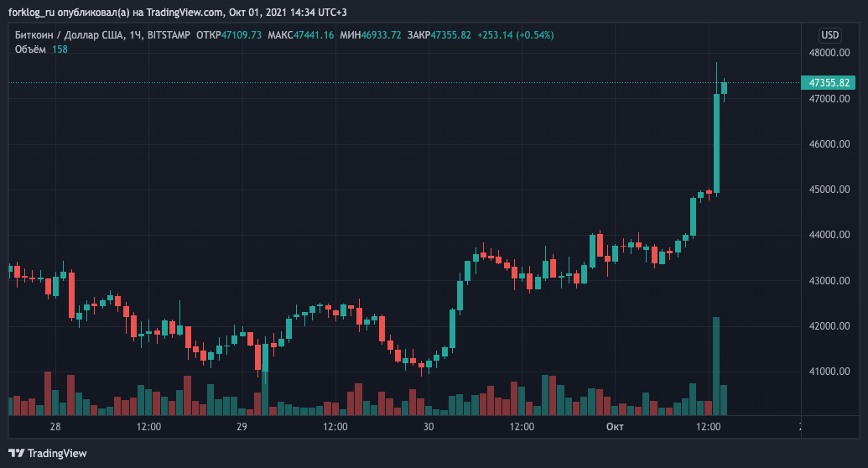Click the 41000.00 price axis label
Screen dimensions: 868x468
click(828, 372)
